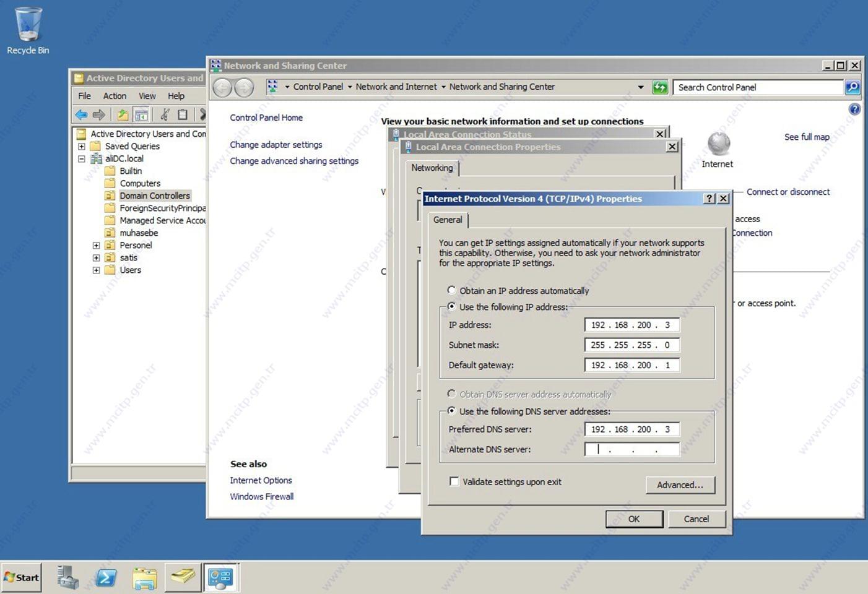Screen dimensions: 868x594
Task: Open the Start menu
Action: click(x=22, y=577)
